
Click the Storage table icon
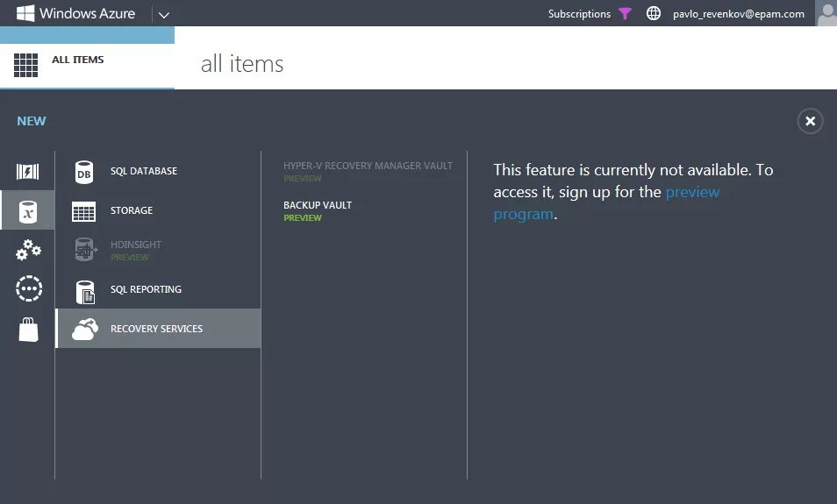(84, 212)
